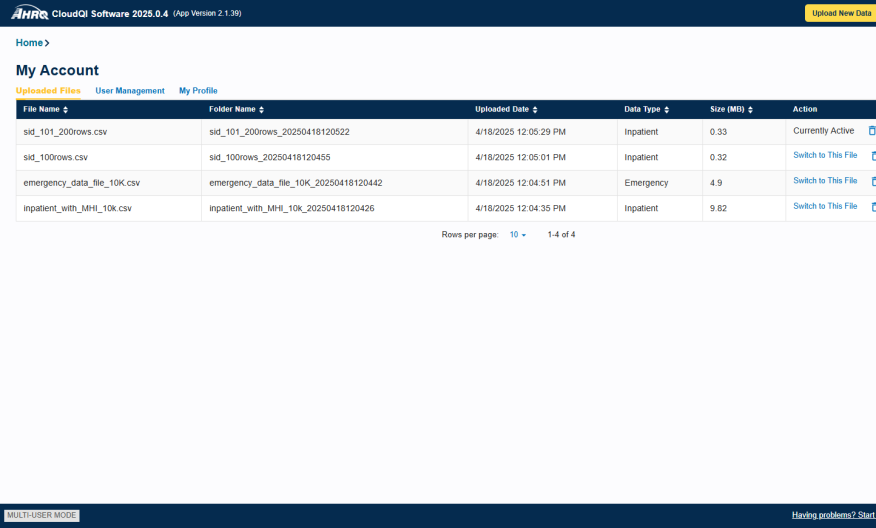Sort table by Size (MB) column
876x528 pixels.
[730, 109]
